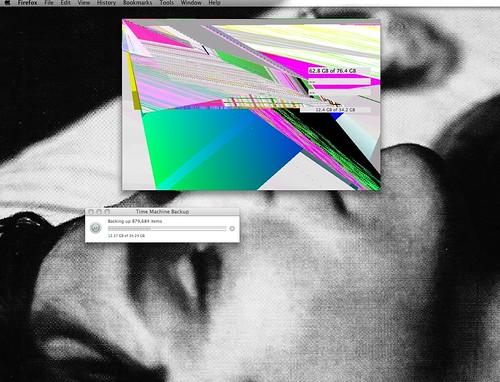The image size is (500, 382).
Task: Click the Time Machine Backup title text
Action: [x=162, y=211]
